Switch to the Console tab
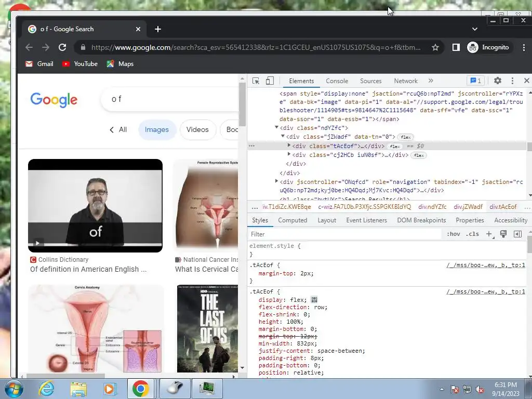Viewport: 532px width, 399px height. point(337,81)
